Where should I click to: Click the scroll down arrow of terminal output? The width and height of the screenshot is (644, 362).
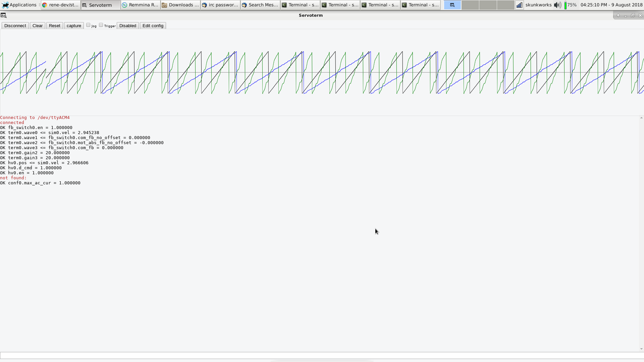pos(641,349)
